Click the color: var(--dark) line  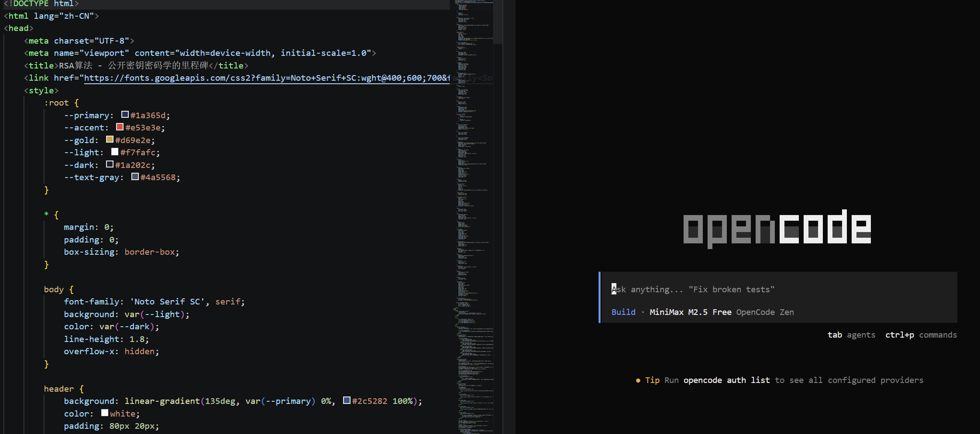111,326
